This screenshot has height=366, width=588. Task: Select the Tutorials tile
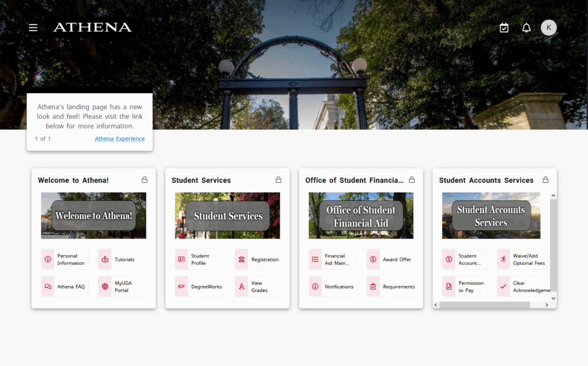coord(122,260)
